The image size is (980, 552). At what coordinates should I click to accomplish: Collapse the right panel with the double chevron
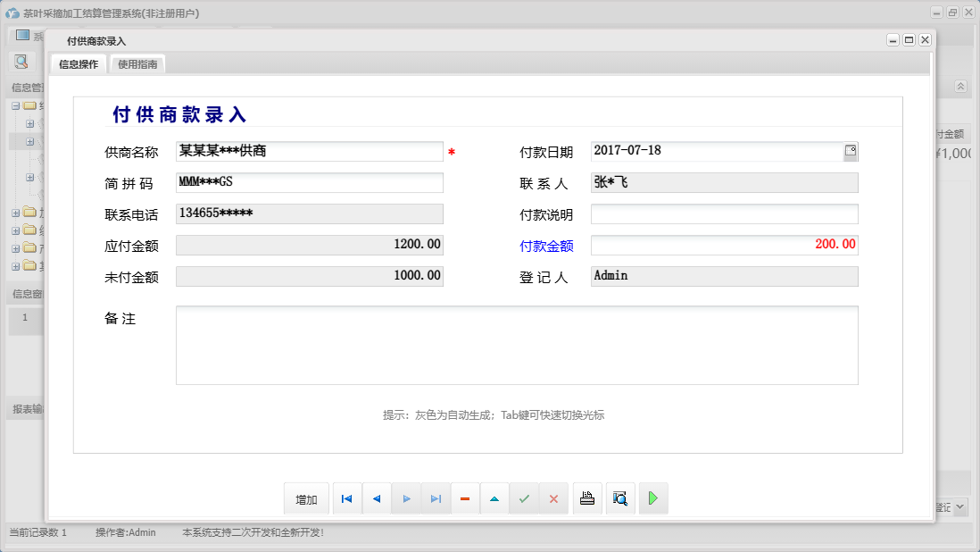pos(959,88)
